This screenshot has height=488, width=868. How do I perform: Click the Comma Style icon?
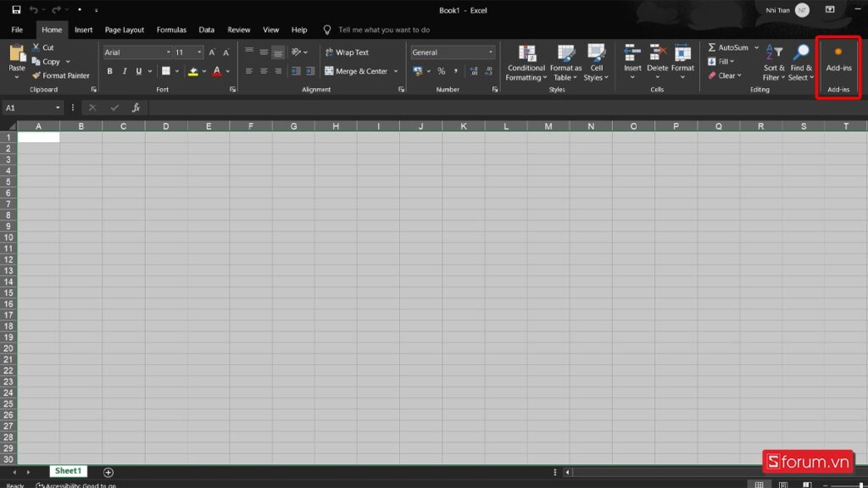455,71
